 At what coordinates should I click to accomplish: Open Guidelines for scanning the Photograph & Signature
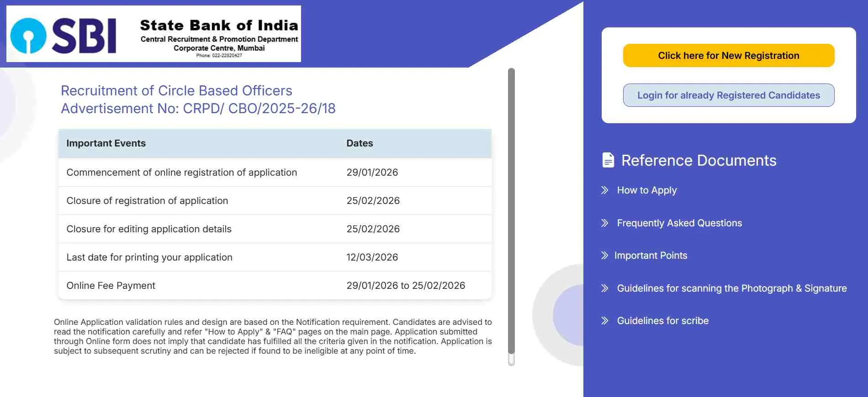pyautogui.click(x=731, y=288)
